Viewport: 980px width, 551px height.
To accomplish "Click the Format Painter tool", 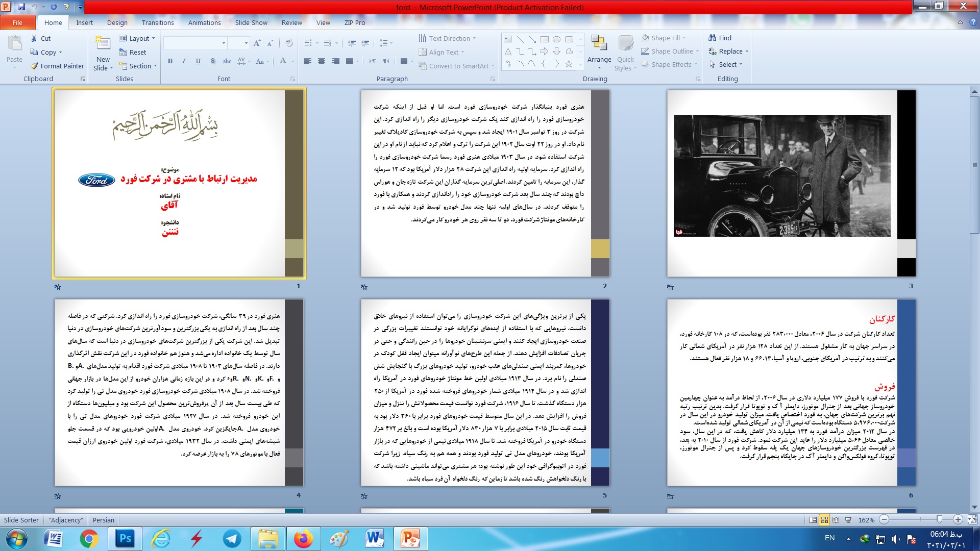I will 57,66.
